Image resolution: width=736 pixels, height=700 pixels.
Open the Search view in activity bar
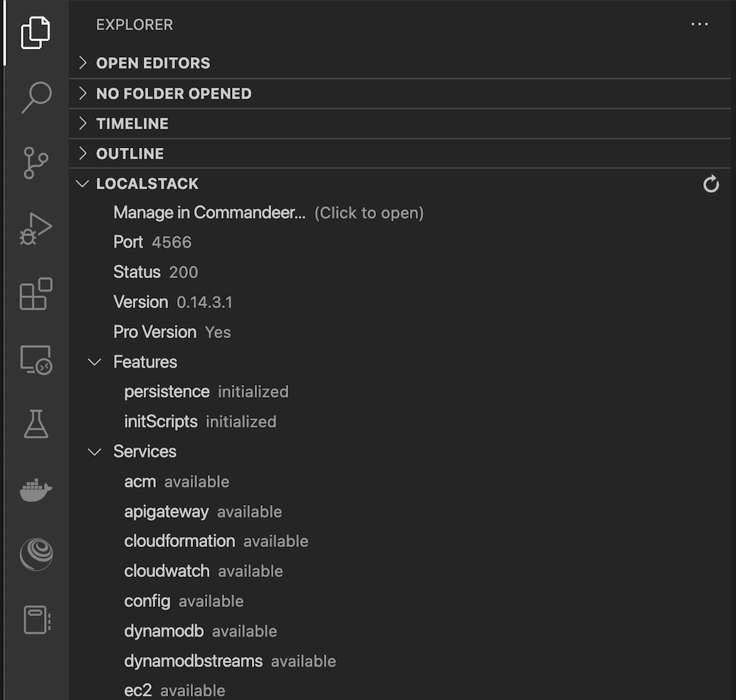click(36, 97)
